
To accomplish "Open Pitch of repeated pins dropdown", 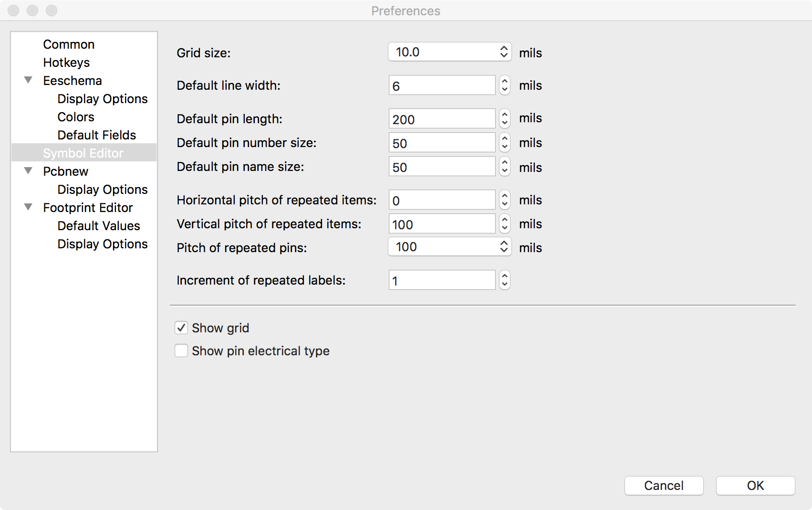I will [x=449, y=247].
